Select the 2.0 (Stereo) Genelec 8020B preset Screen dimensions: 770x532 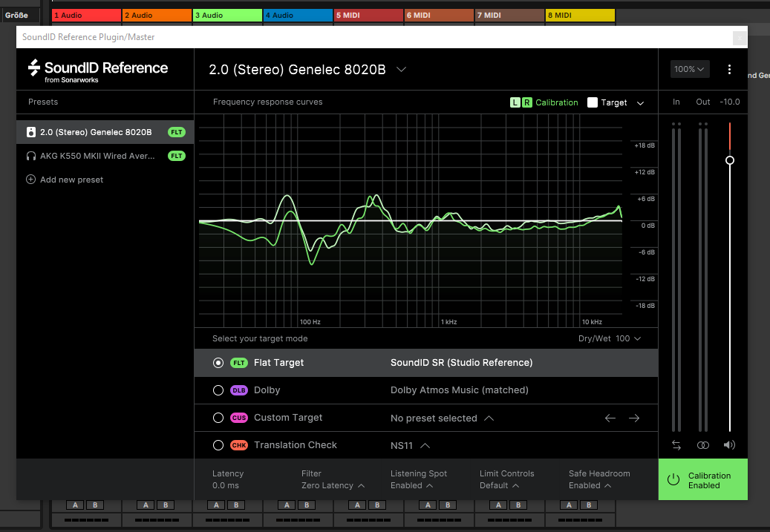click(105, 132)
